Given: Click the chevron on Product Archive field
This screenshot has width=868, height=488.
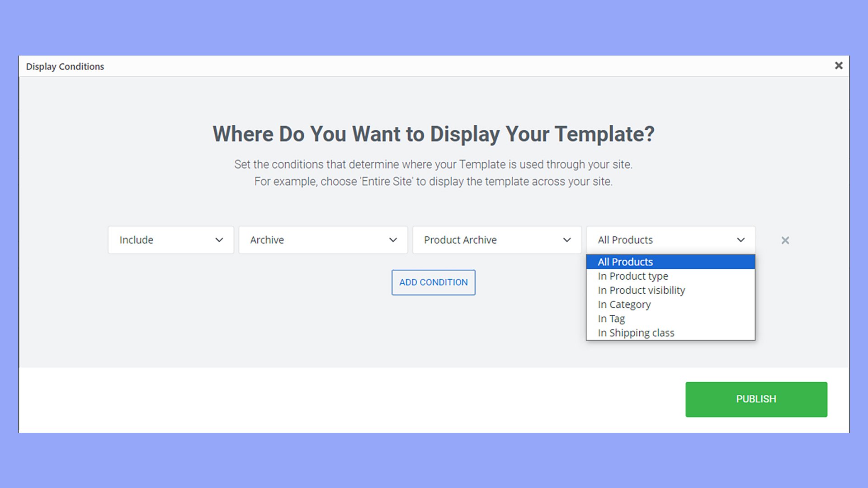Looking at the screenshot, I should coord(567,240).
